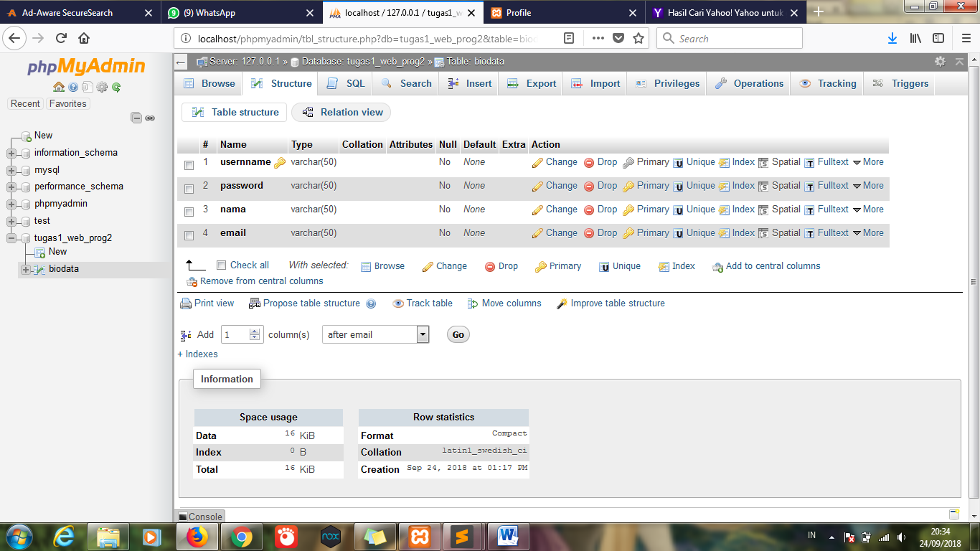Bookmark this page with the star icon

[x=639, y=39]
